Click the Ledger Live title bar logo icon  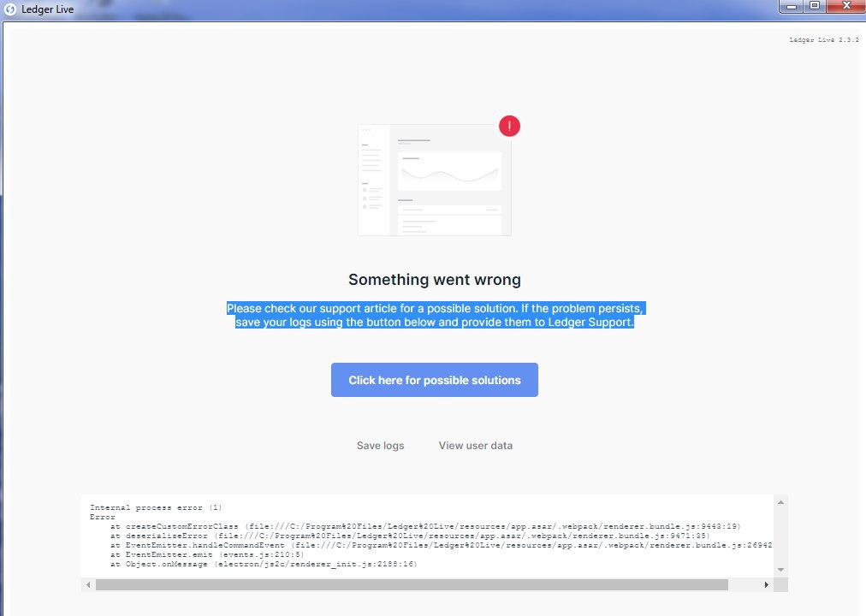pos(10,9)
